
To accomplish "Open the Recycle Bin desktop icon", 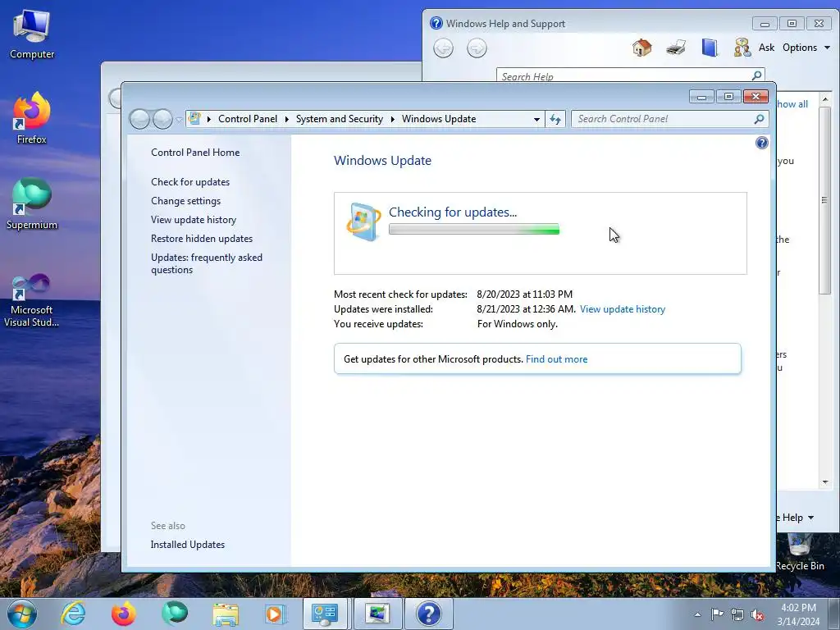I will pos(799,552).
